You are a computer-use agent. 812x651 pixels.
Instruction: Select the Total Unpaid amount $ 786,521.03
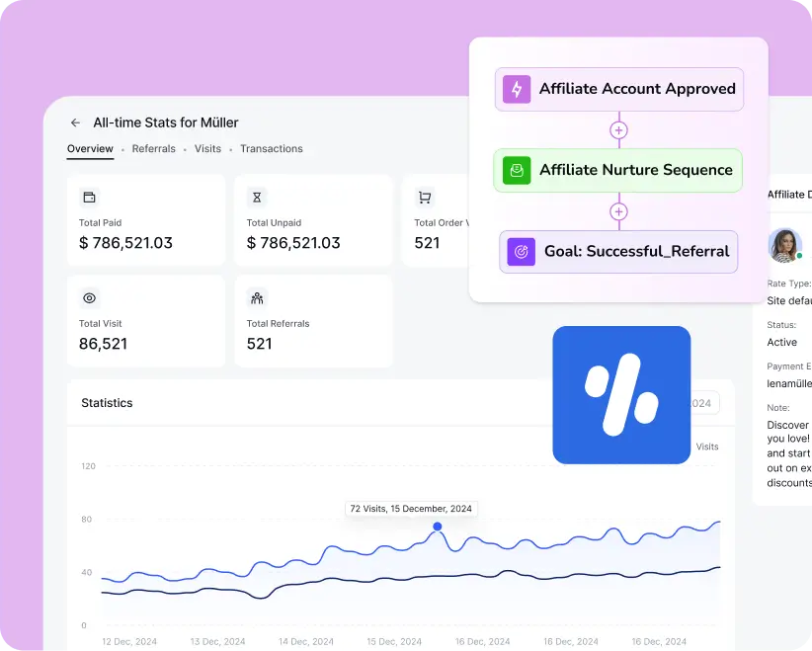(x=293, y=243)
